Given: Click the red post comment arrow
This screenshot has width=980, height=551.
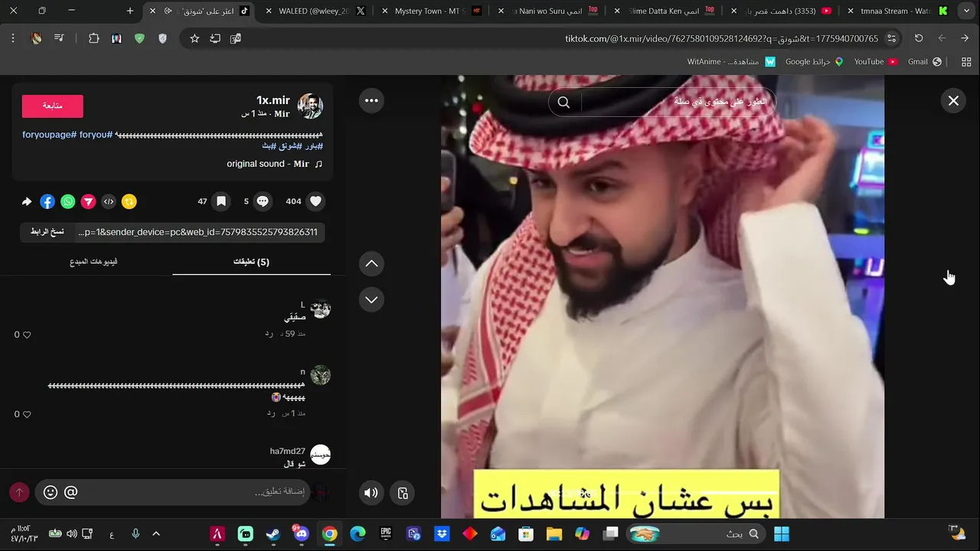Looking at the screenshot, I should pyautogui.click(x=19, y=492).
